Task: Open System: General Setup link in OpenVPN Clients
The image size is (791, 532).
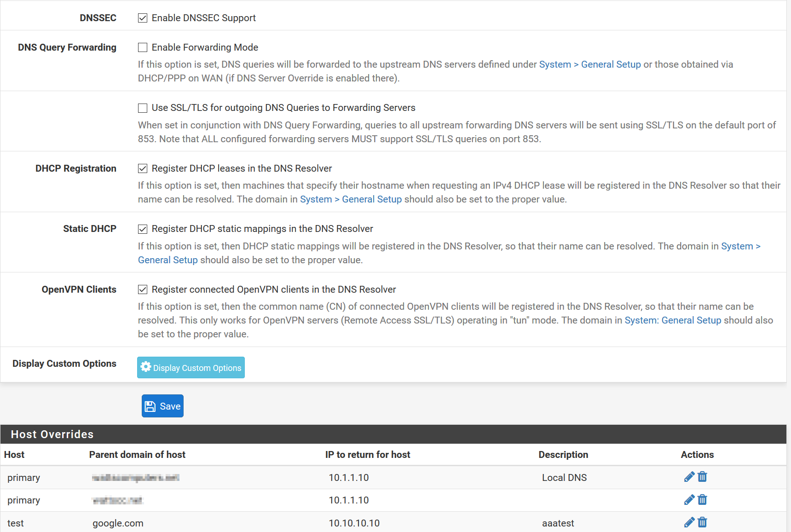Action: [672, 320]
